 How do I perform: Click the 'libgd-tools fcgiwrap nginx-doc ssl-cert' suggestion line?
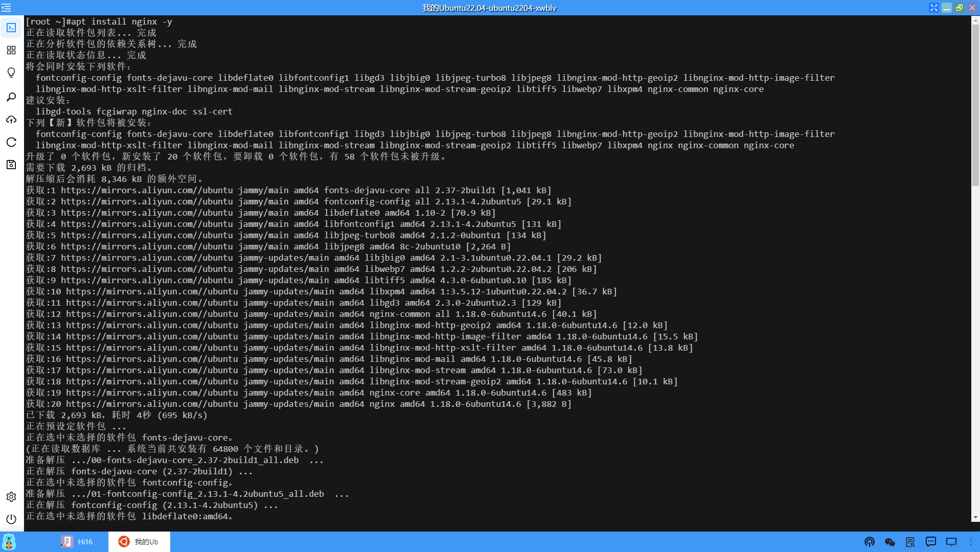coord(134,111)
